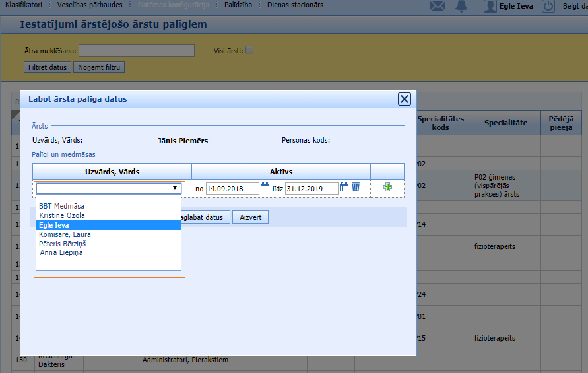Click the power icon to log out

[x=548, y=7]
